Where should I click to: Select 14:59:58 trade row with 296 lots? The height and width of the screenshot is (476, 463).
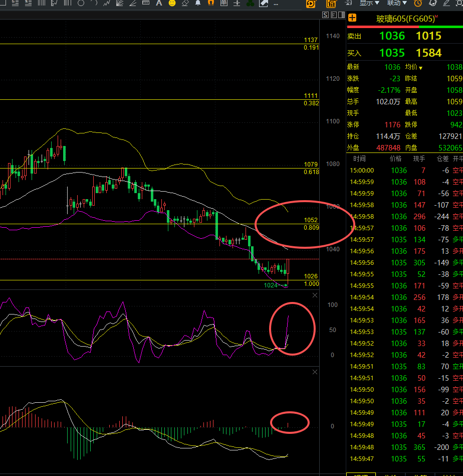[x=404, y=217]
